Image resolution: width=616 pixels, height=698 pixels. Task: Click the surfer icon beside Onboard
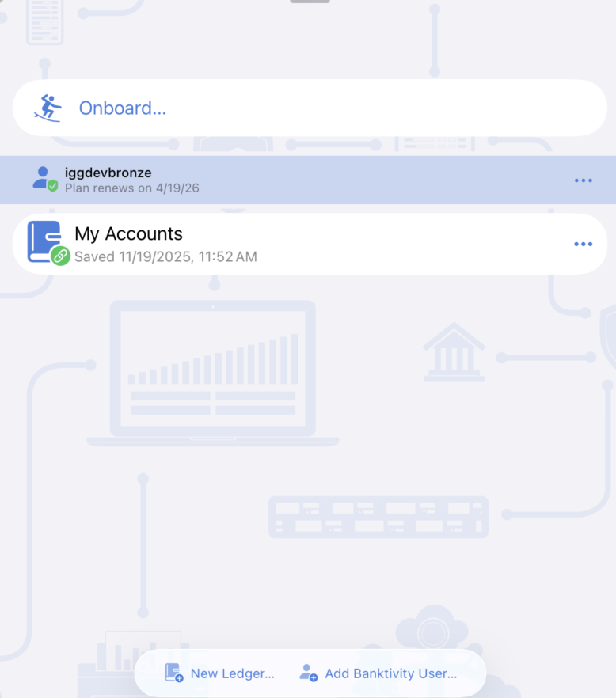tap(48, 108)
